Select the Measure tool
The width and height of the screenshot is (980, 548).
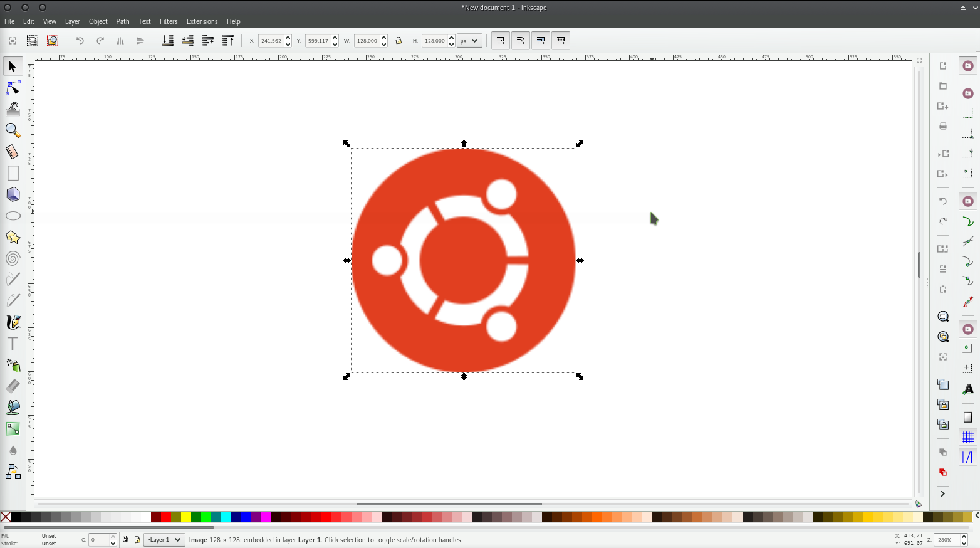coord(13,152)
